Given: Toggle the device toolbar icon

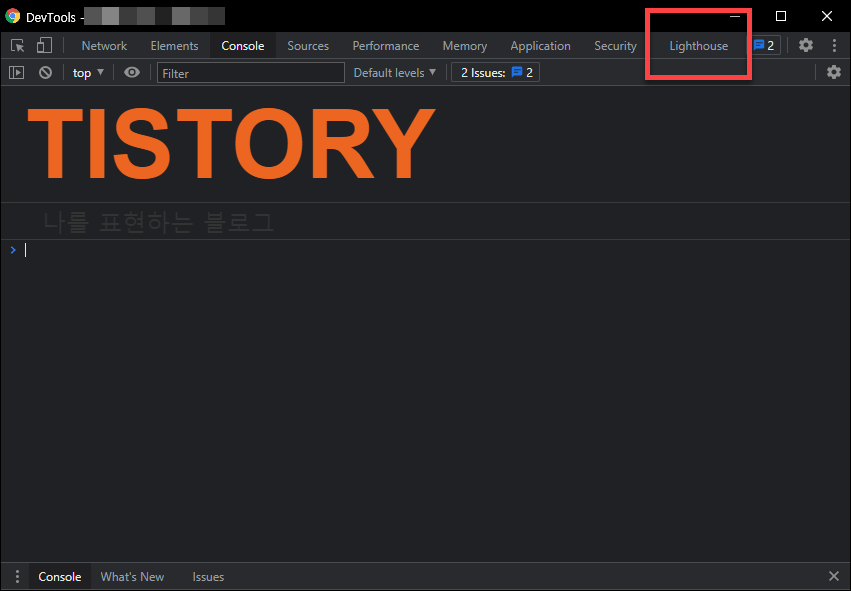Looking at the screenshot, I should point(44,46).
